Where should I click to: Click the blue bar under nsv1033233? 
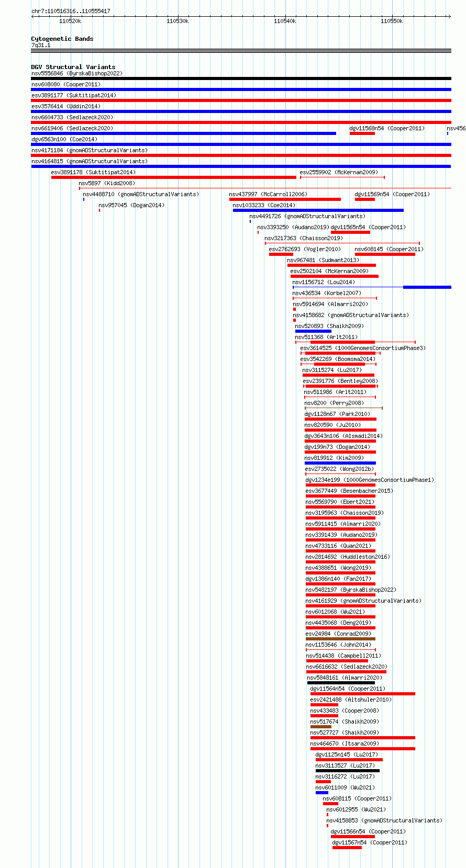(318, 210)
